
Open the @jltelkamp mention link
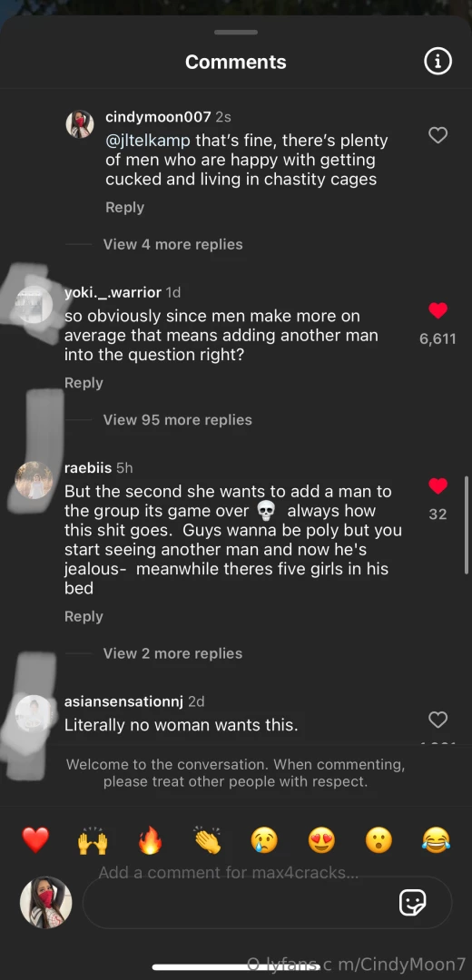pos(148,141)
